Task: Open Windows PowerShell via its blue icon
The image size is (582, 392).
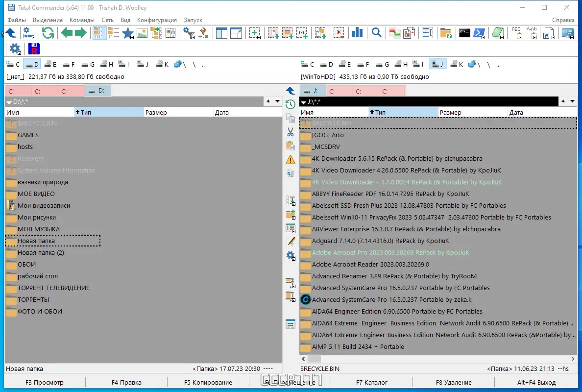Action: [479, 32]
